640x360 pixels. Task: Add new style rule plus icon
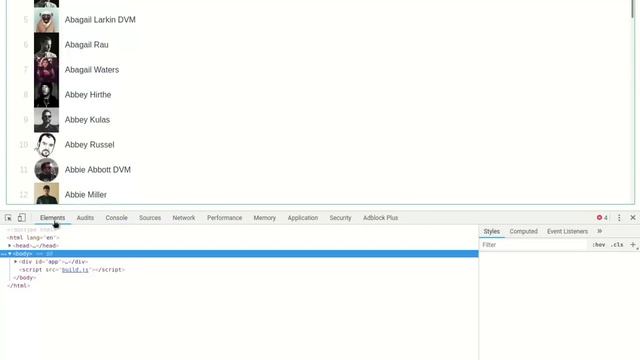633,244
